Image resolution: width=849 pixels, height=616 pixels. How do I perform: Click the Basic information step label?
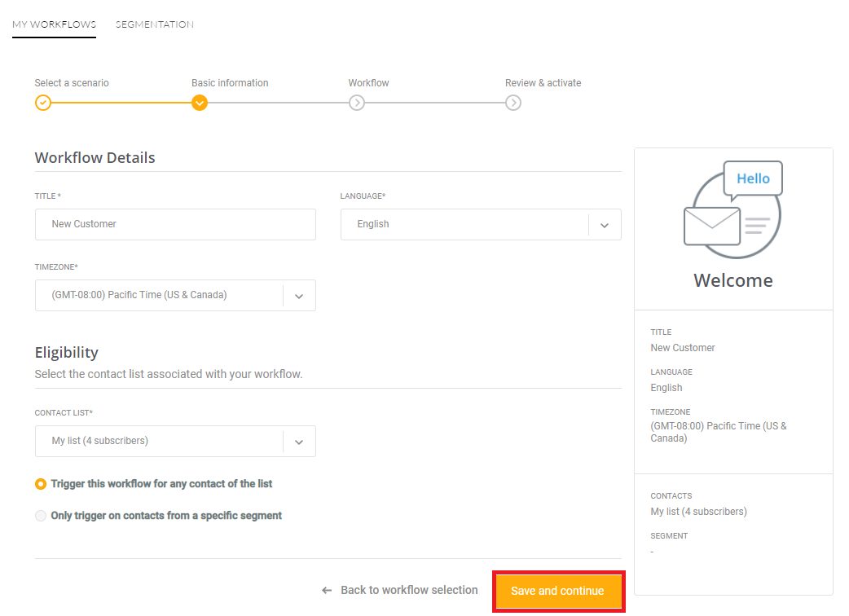tap(230, 83)
